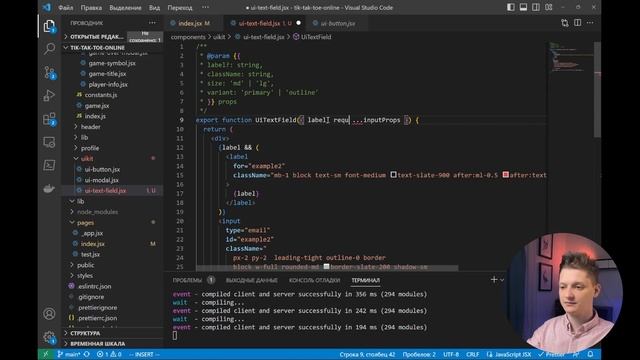Expand the СТРУКТУРА section
This screenshot has width=640, height=360.
[85, 333]
